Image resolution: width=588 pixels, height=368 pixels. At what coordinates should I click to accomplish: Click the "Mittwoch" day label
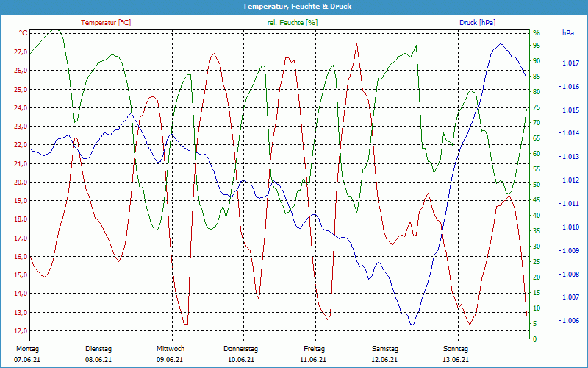click(x=171, y=349)
